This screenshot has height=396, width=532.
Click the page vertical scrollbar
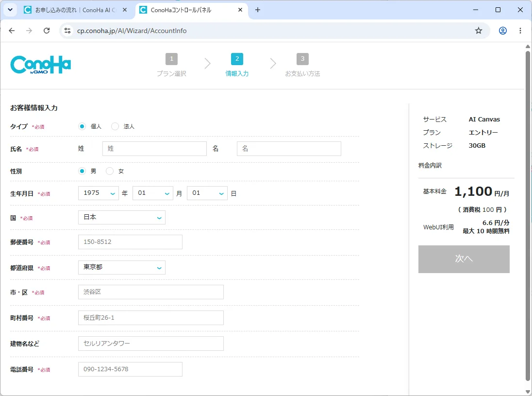pos(528,216)
